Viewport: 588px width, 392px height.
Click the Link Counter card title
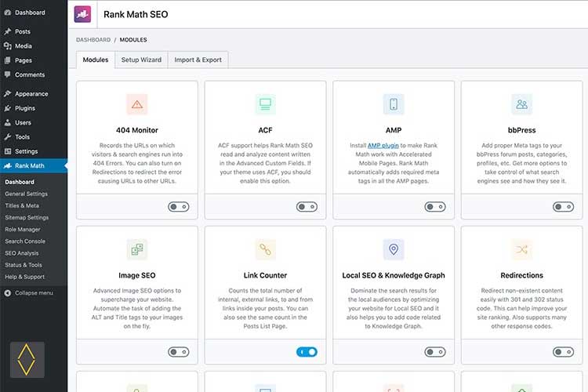(265, 275)
